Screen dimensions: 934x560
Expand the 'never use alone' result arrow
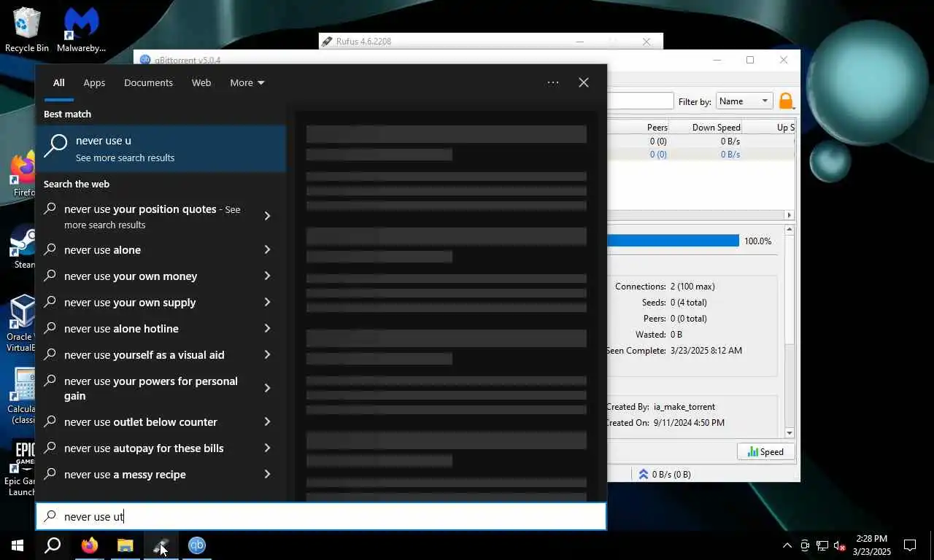267,249
